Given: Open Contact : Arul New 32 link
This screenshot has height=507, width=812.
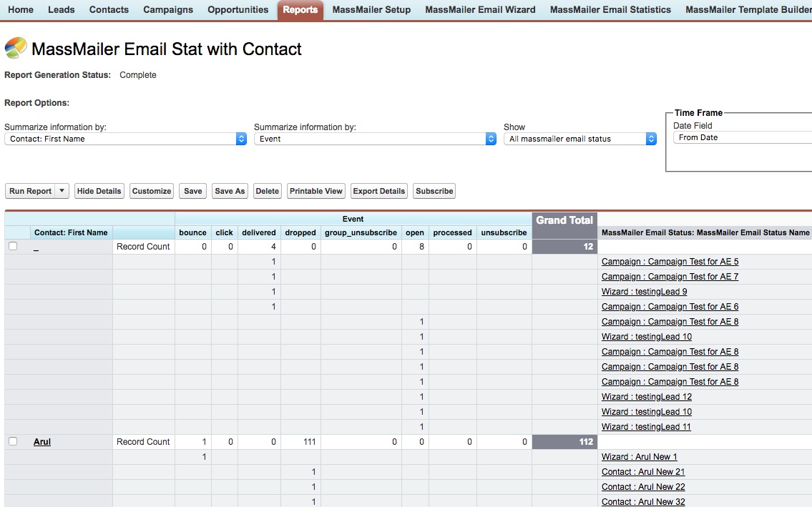Looking at the screenshot, I should (643, 502).
